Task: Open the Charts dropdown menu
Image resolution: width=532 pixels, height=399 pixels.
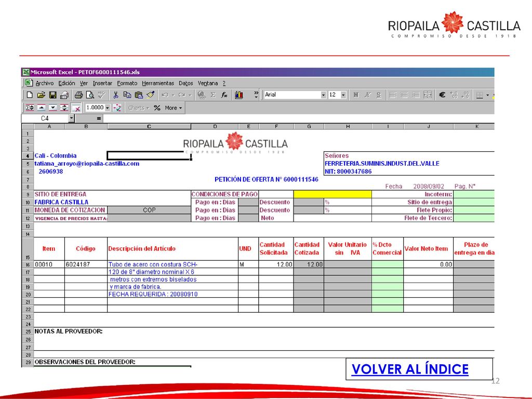Action: pos(139,108)
